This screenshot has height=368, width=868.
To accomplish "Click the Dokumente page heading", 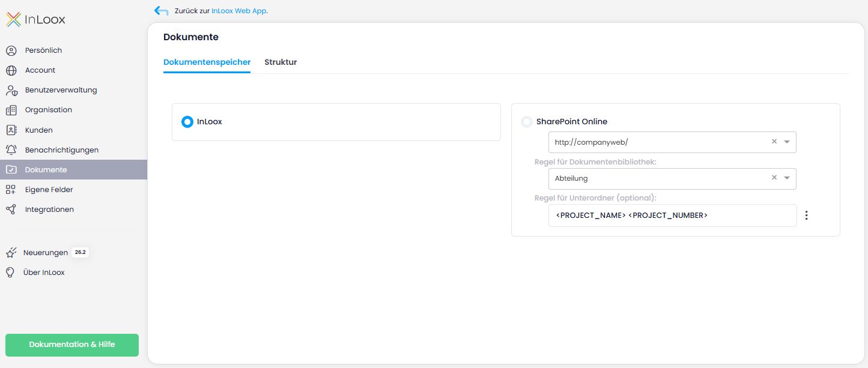I will [x=191, y=37].
